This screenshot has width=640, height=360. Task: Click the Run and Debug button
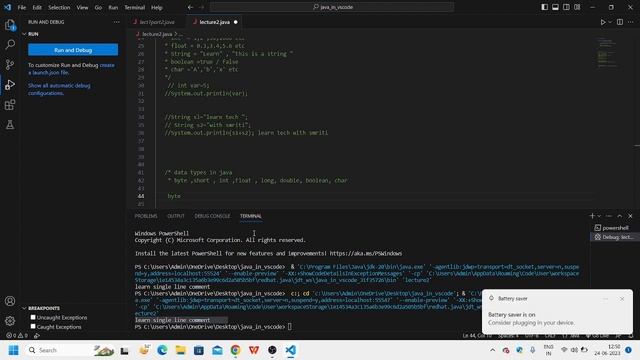coord(73,50)
